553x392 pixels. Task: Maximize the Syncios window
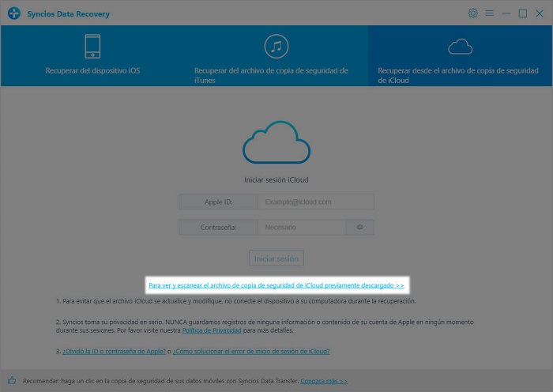click(523, 13)
